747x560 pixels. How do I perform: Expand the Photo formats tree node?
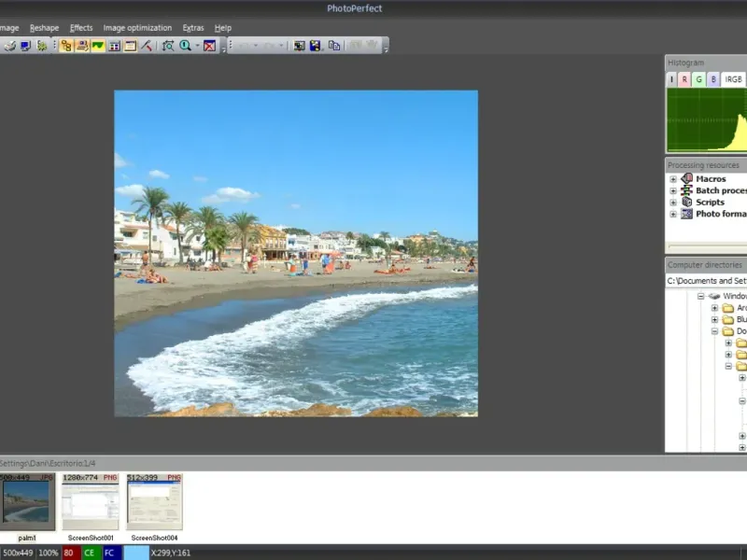672,214
